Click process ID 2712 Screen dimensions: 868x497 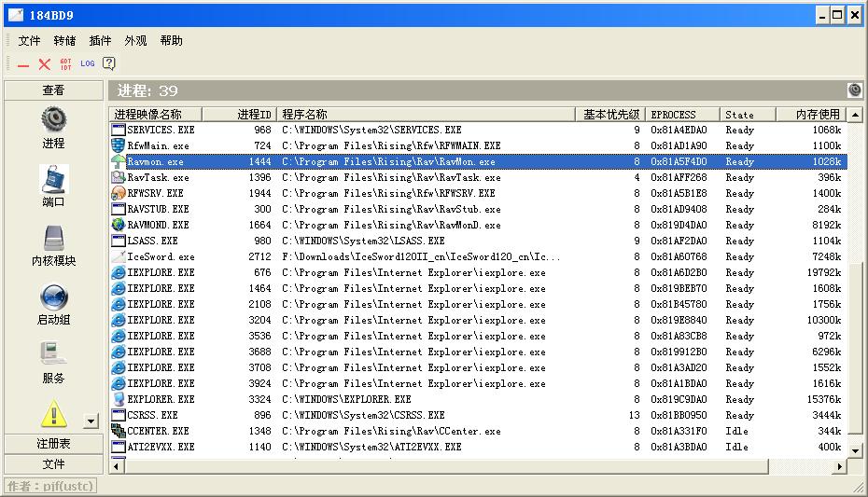pos(259,256)
